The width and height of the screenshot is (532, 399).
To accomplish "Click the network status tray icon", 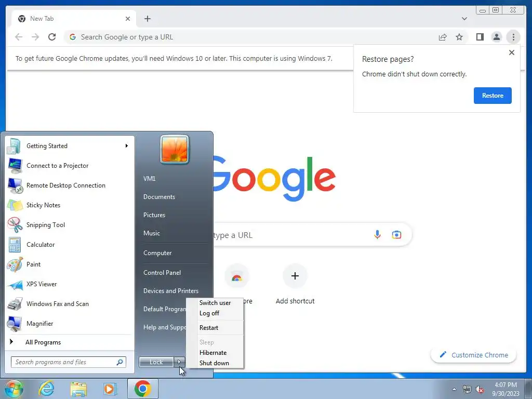I will (x=467, y=390).
